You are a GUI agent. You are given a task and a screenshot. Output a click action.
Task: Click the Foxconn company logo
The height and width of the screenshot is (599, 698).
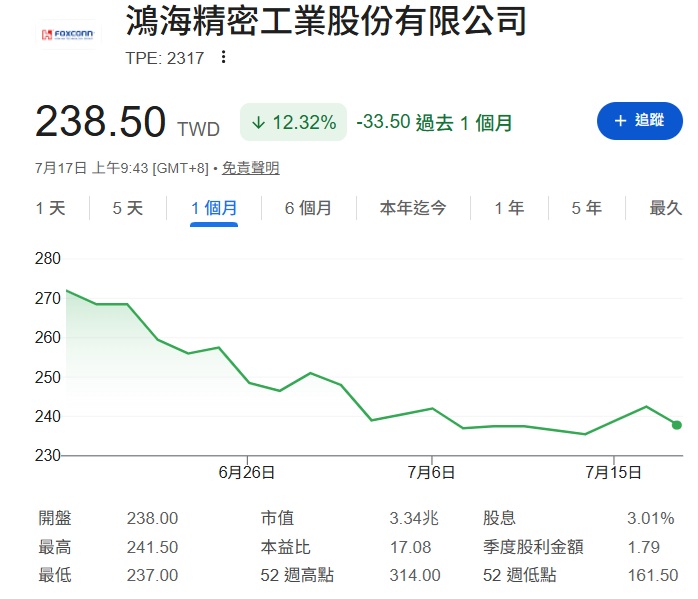point(68,35)
